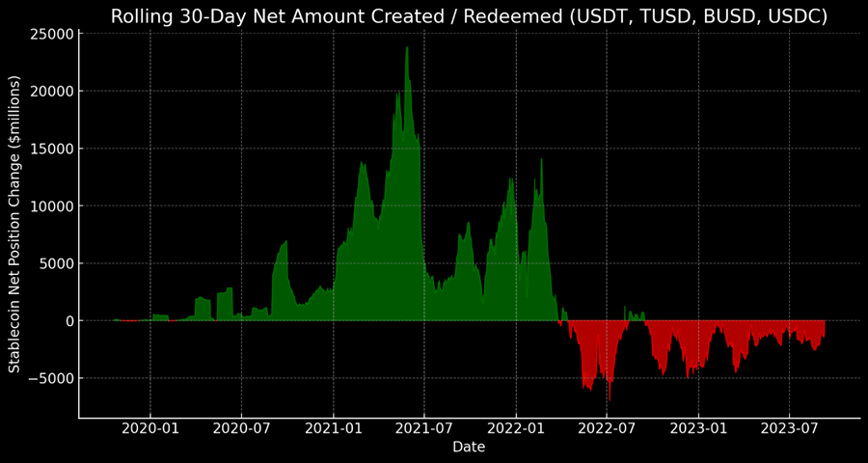Click the x-axis tick label 2021-07
Viewport: 868px width, 463px height.
[x=424, y=427]
